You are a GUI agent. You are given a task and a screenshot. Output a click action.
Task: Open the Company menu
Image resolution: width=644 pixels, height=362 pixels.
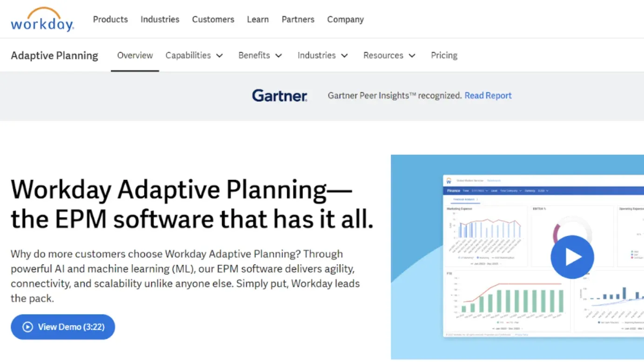tap(345, 19)
